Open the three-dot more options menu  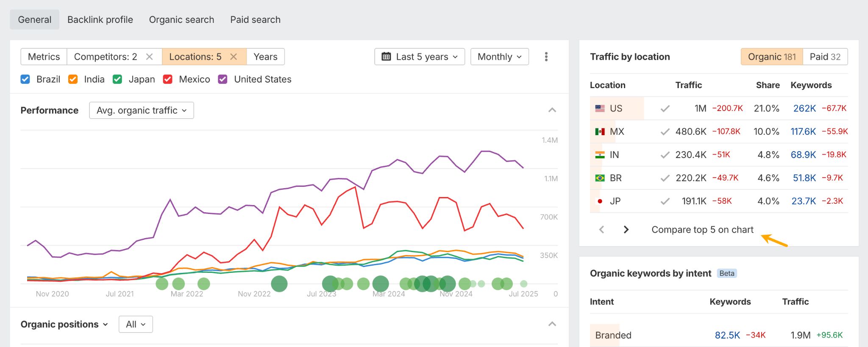[x=546, y=57]
